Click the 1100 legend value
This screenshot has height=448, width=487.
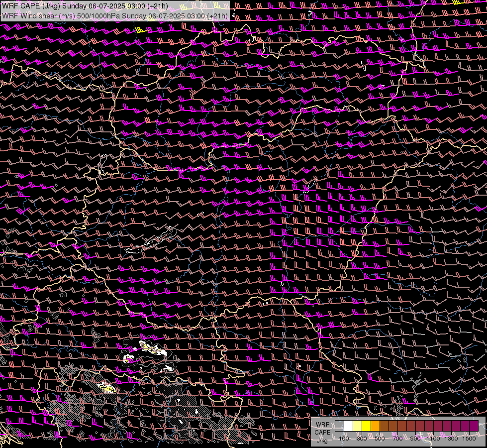coord(433,439)
